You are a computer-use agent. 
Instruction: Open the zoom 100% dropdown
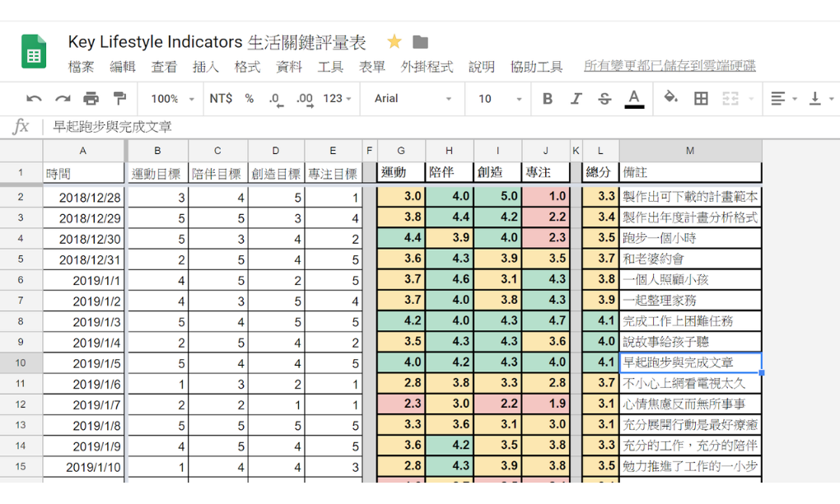(x=172, y=99)
